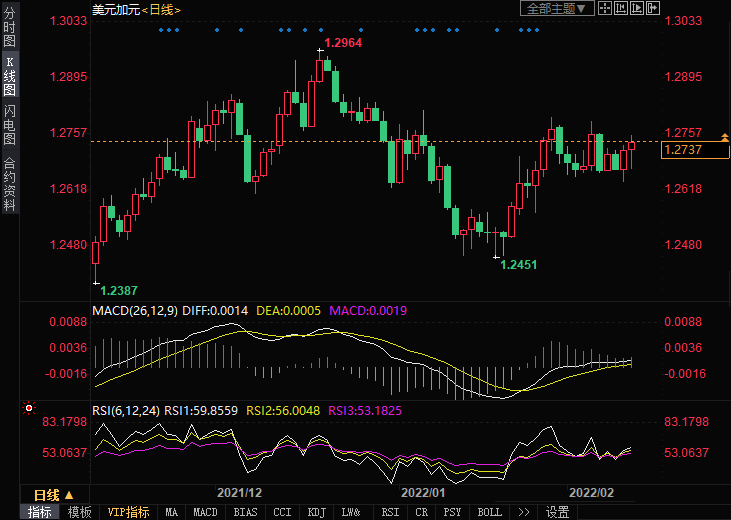Switch to the 模板 tab at bottom

79,512
